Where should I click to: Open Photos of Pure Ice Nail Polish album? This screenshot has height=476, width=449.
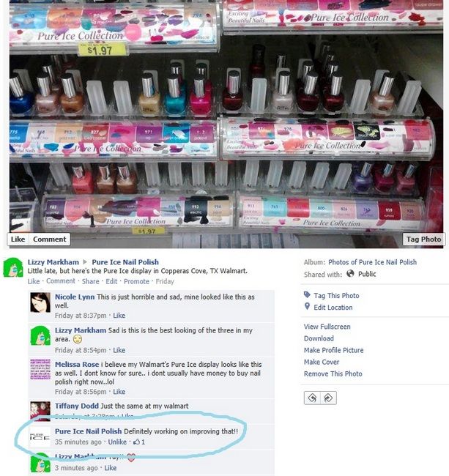coord(373,262)
